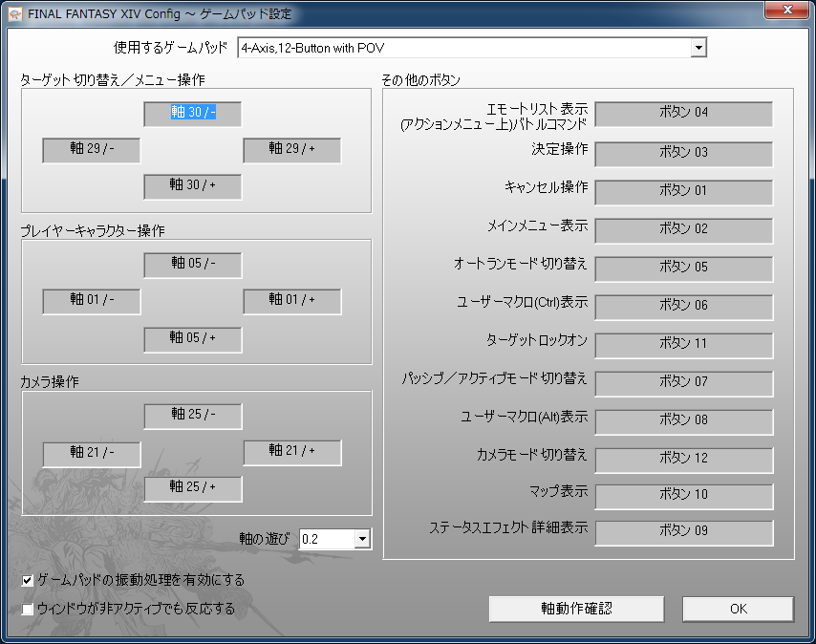The image size is (816, 644).
Task: Select the 軸 25 / - camera field
Action: 193,416
